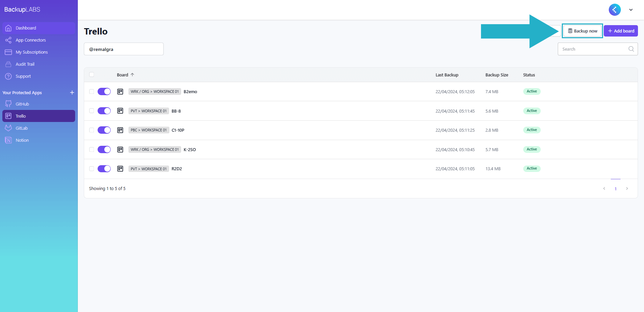Click the GitLab fox icon

(x=8, y=128)
